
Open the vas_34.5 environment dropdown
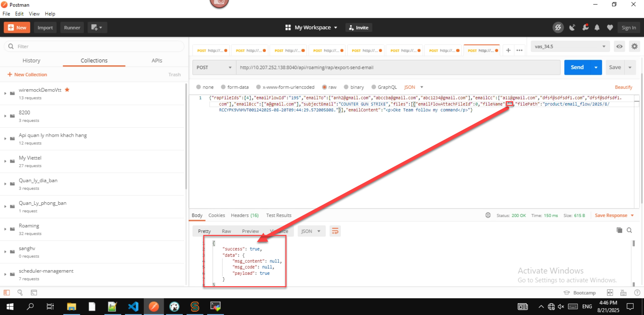click(570, 47)
